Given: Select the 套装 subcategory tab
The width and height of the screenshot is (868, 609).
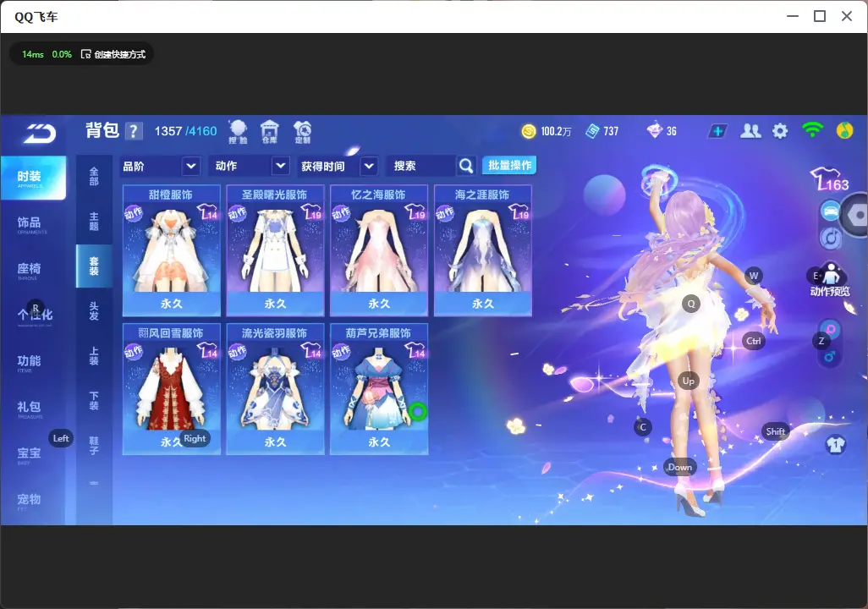Looking at the screenshot, I should point(94,266).
